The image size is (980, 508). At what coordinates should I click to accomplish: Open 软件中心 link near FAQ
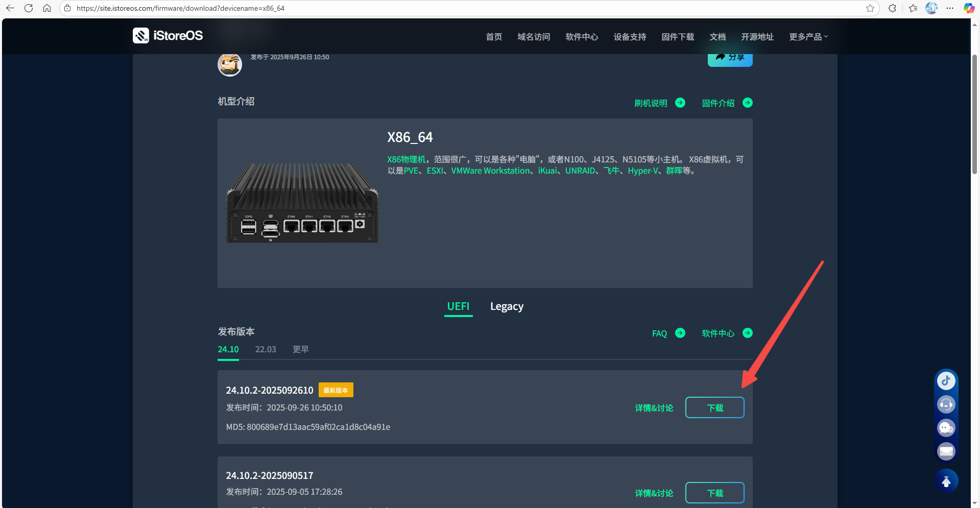pos(718,333)
